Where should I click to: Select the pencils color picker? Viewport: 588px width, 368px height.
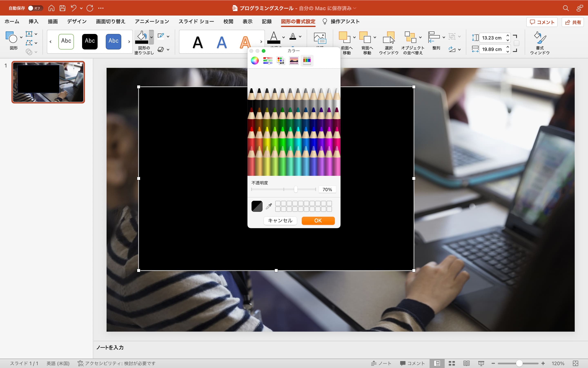pos(307,60)
